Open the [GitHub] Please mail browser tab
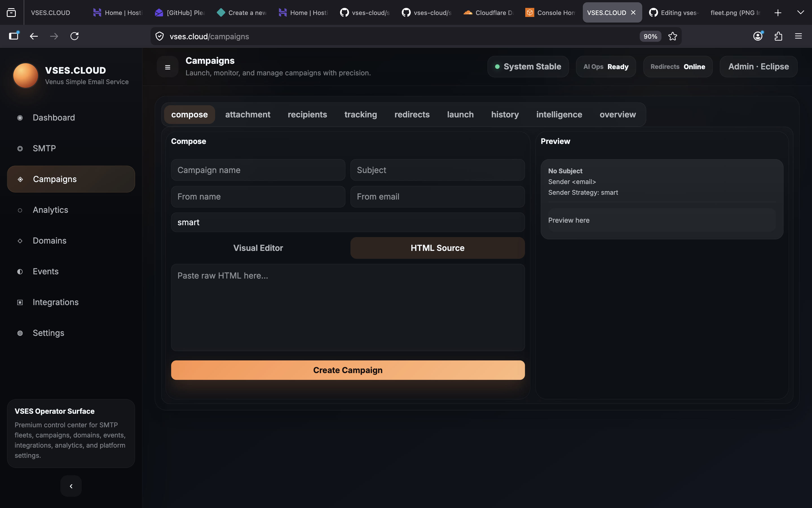The height and width of the screenshot is (508, 812). [x=180, y=13]
